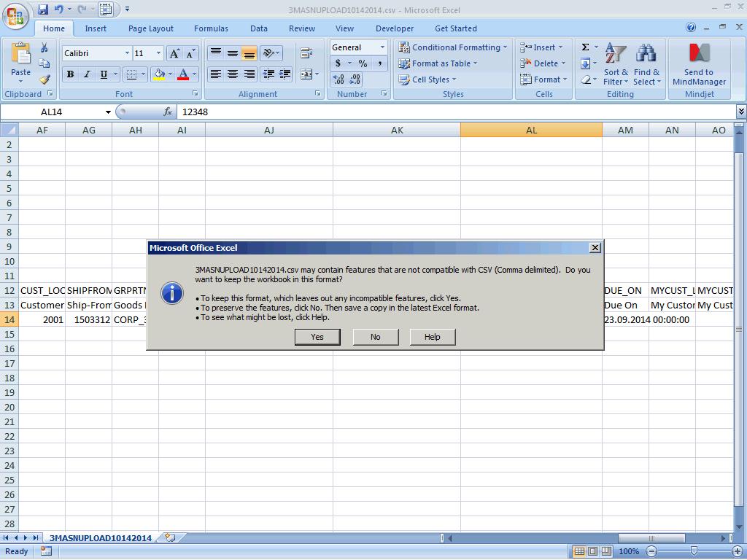The width and height of the screenshot is (747, 560).
Task: Align text left
Action: [216, 74]
